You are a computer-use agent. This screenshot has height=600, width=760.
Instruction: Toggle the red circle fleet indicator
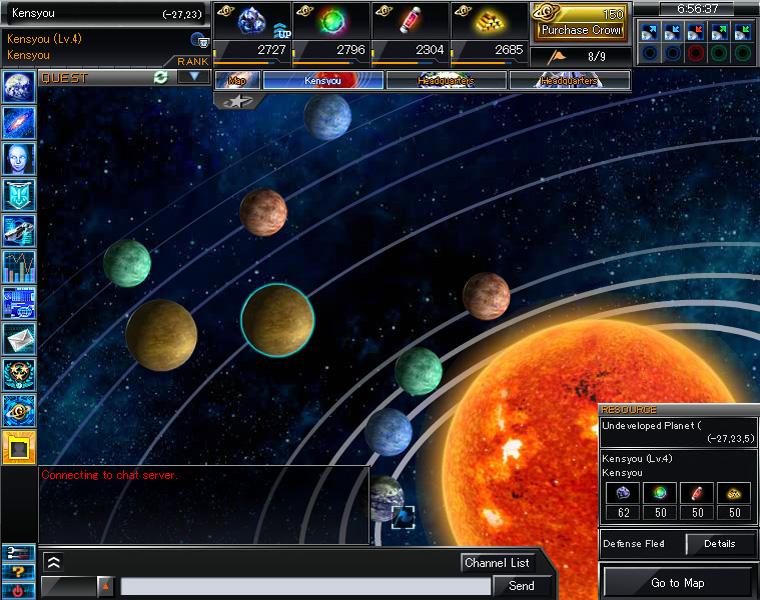[696, 53]
